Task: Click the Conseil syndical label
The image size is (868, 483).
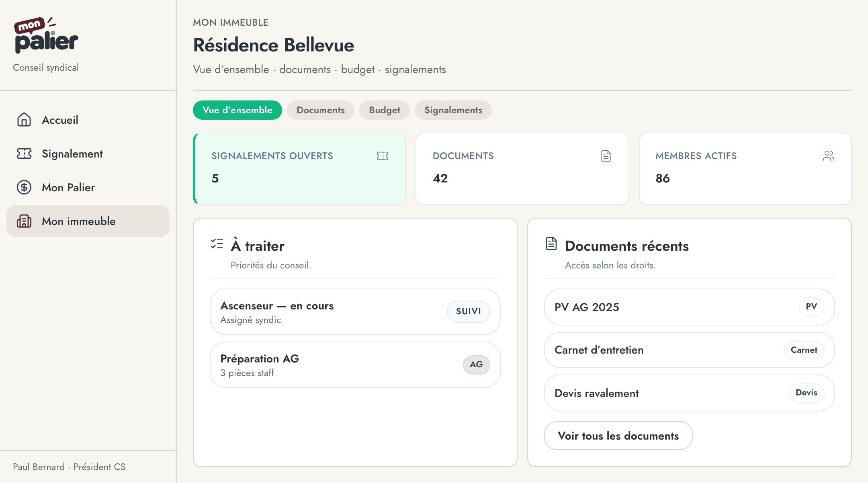Action: tap(46, 68)
